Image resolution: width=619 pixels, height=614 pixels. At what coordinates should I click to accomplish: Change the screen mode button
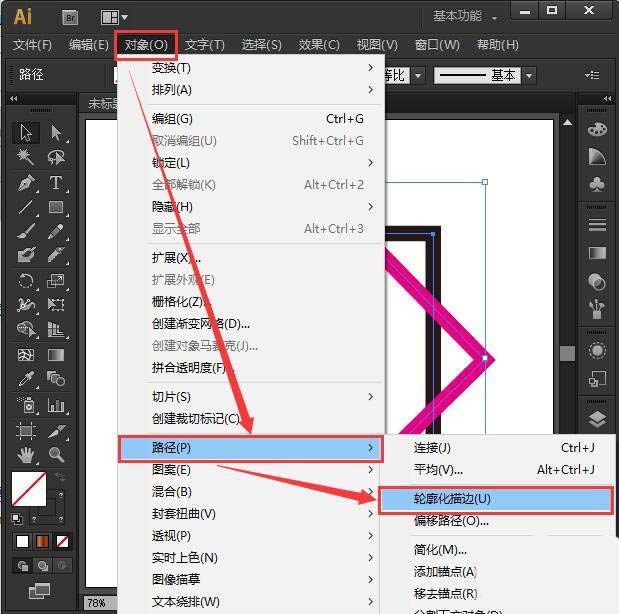[39, 591]
